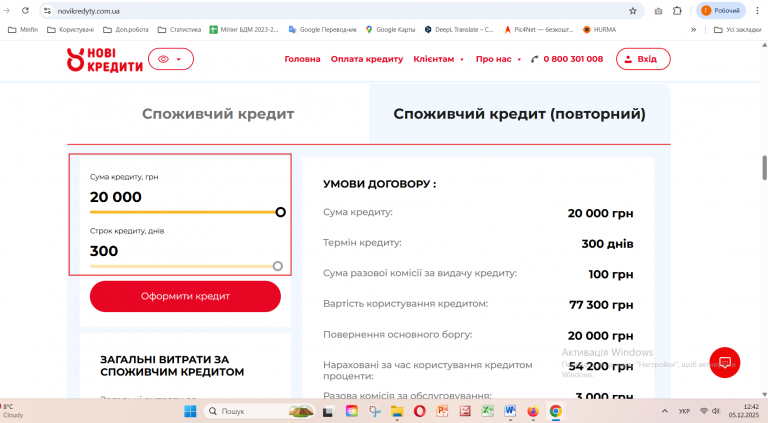Click the УМОВИ ДОГОВОРУ heading
This screenshot has height=423, width=768.
pyautogui.click(x=380, y=184)
